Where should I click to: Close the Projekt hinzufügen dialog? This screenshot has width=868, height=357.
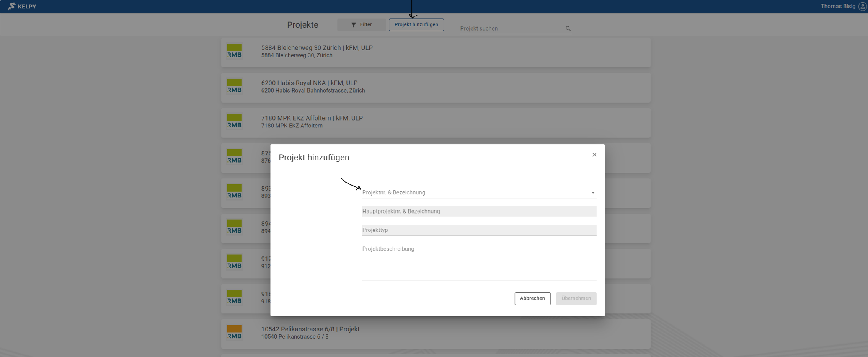594,155
